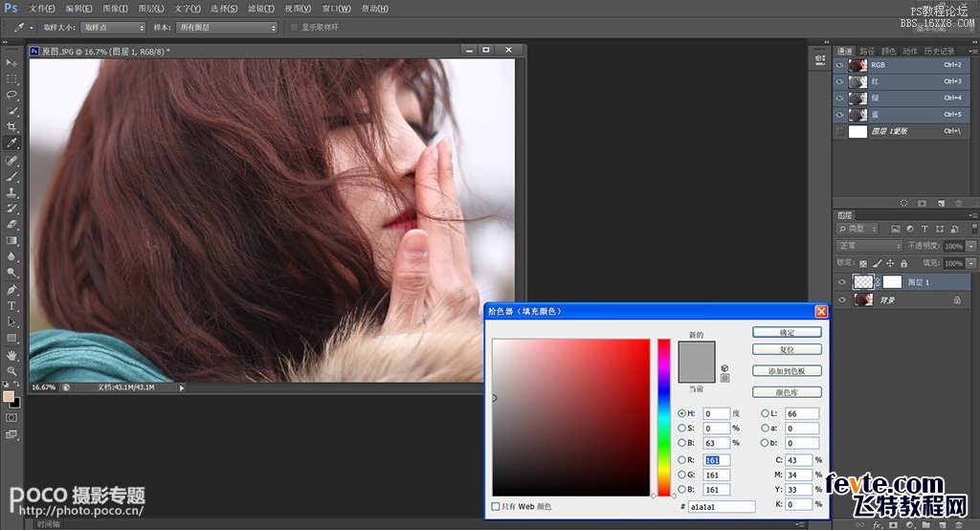Select the Crop tool
The height and width of the screenshot is (530, 980).
point(11,127)
